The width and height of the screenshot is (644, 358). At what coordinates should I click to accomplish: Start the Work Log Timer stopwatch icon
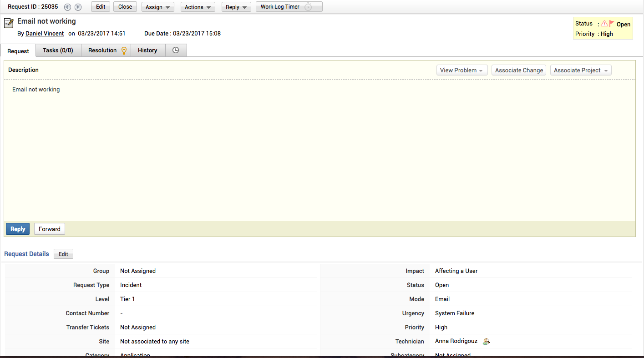tap(309, 6)
